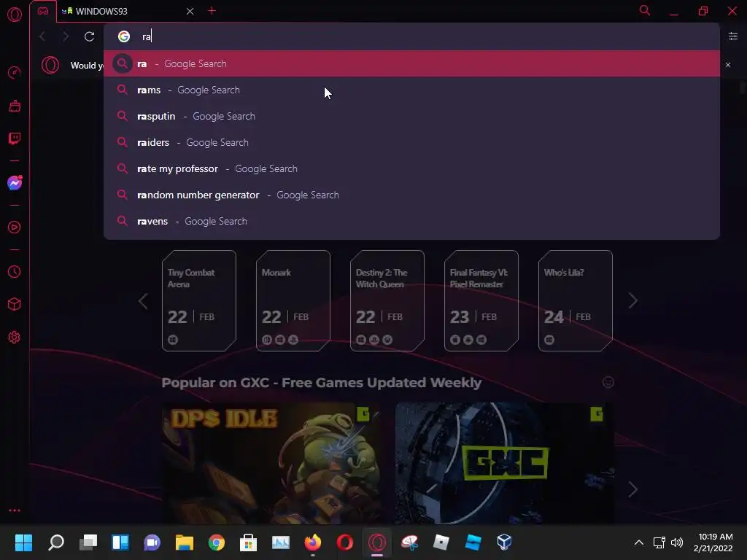Open Final Fantasy VI Pixel Remaster card

tap(481, 300)
